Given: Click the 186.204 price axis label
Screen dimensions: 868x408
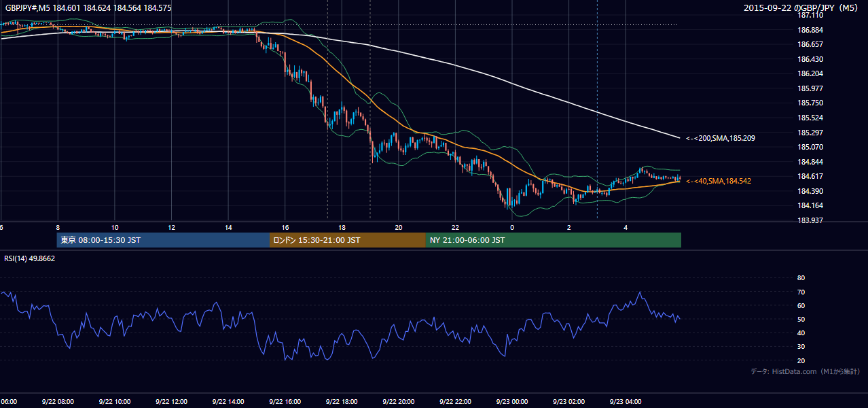Looking at the screenshot, I should (x=810, y=73).
